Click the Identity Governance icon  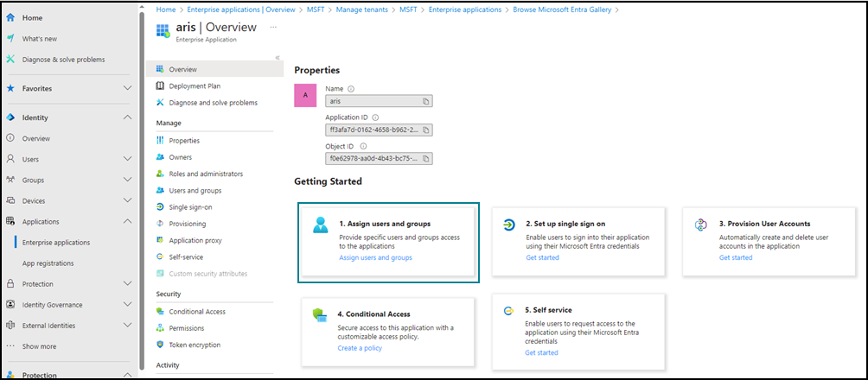pyautogui.click(x=10, y=305)
